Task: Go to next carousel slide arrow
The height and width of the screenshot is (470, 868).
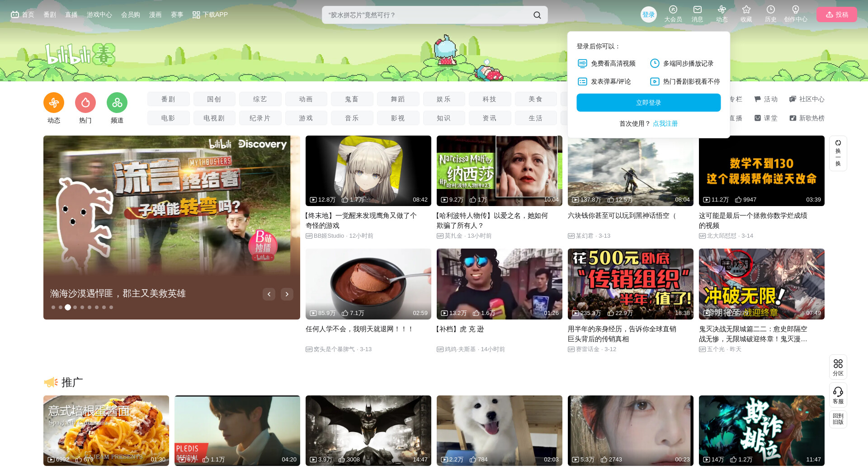Action: pyautogui.click(x=287, y=294)
